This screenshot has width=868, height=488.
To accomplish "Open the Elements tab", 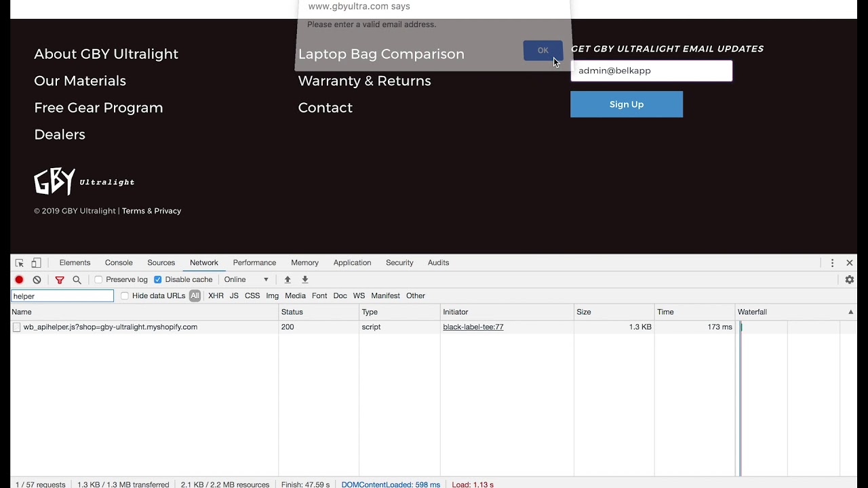I will pyautogui.click(x=75, y=262).
